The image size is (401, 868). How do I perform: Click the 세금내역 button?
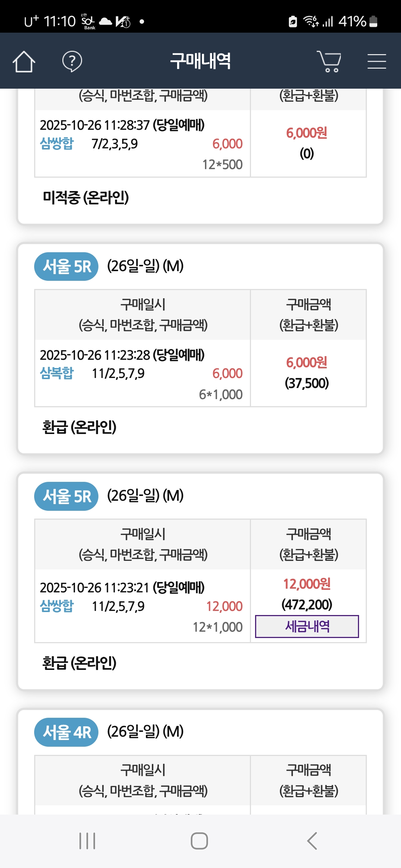click(x=307, y=627)
